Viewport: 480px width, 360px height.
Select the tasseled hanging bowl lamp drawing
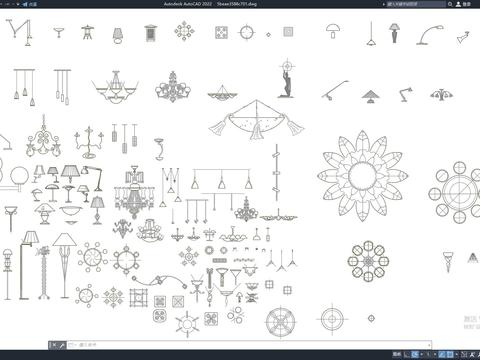coord(256,119)
